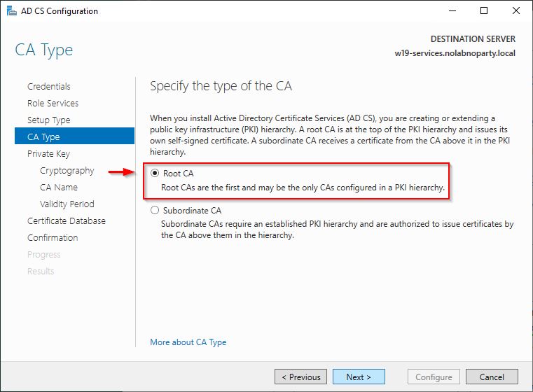This screenshot has width=533, height=392.
Task: Minimize the AD CS Configuration window
Action: 452,11
